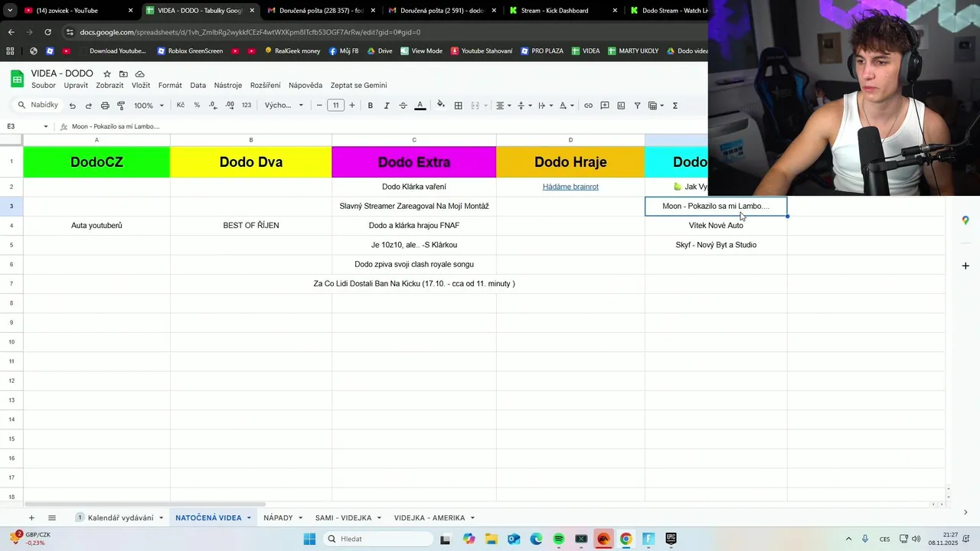
Task: Add a new sheet with plus
Action: tap(31, 518)
